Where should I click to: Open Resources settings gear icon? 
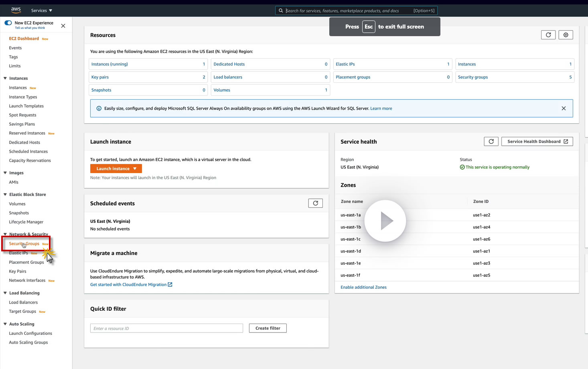click(x=566, y=35)
